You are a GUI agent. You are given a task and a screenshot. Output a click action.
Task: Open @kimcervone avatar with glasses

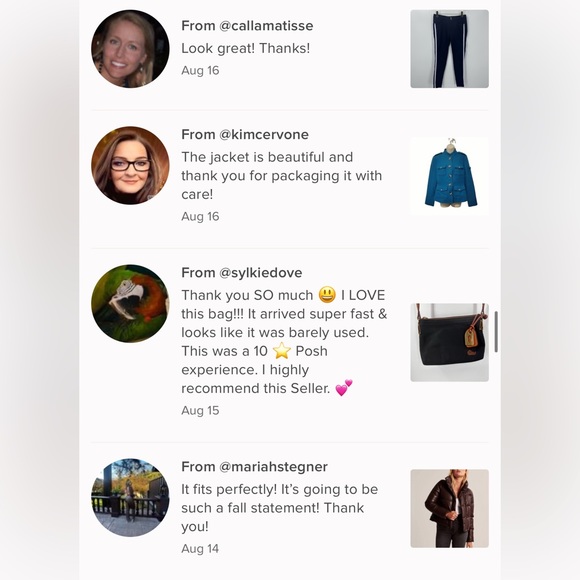(x=130, y=165)
